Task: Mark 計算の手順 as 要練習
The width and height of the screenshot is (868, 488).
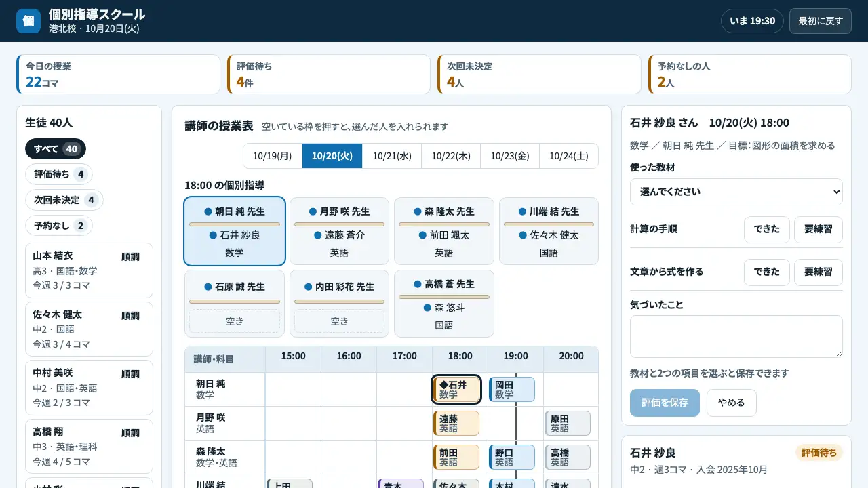Action: [x=818, y=230]
